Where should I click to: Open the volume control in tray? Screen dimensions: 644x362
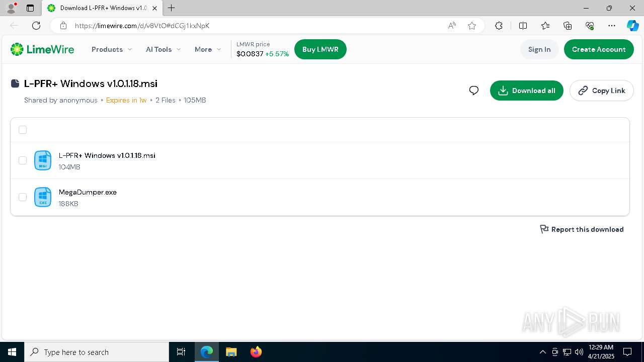pos(579,352)
